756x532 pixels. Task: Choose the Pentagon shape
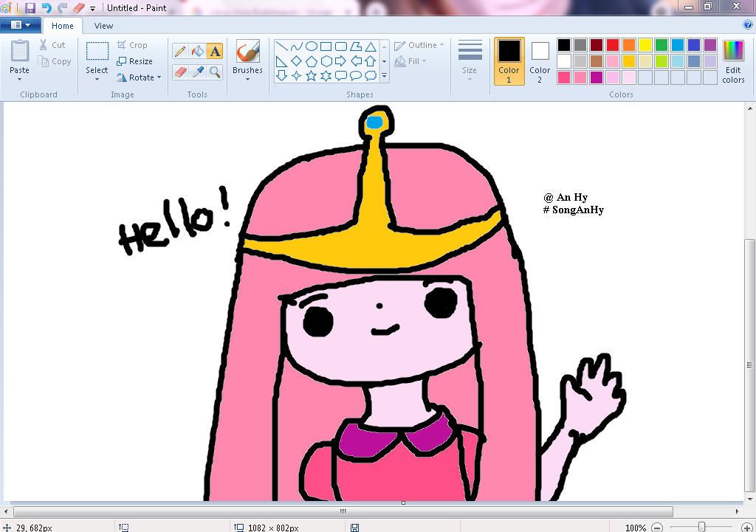point(312,61)
